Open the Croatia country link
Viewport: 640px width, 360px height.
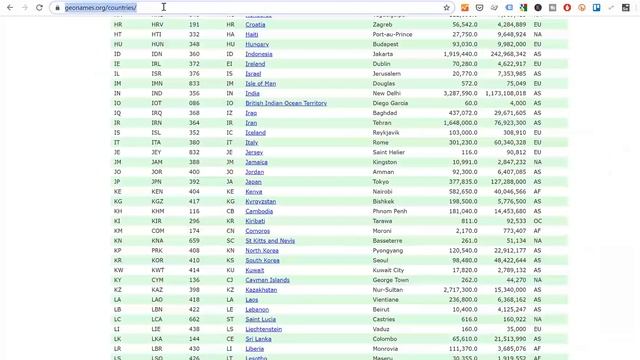pos(255,24)
